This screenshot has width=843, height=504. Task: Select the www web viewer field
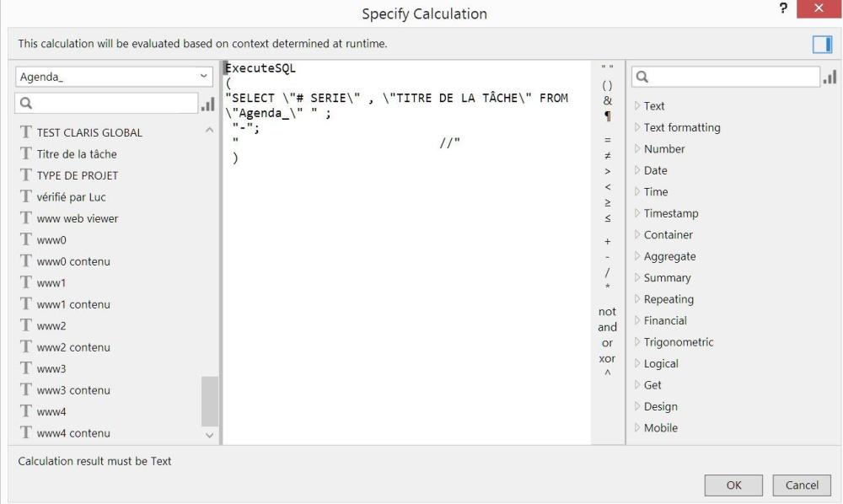point(77,218)
